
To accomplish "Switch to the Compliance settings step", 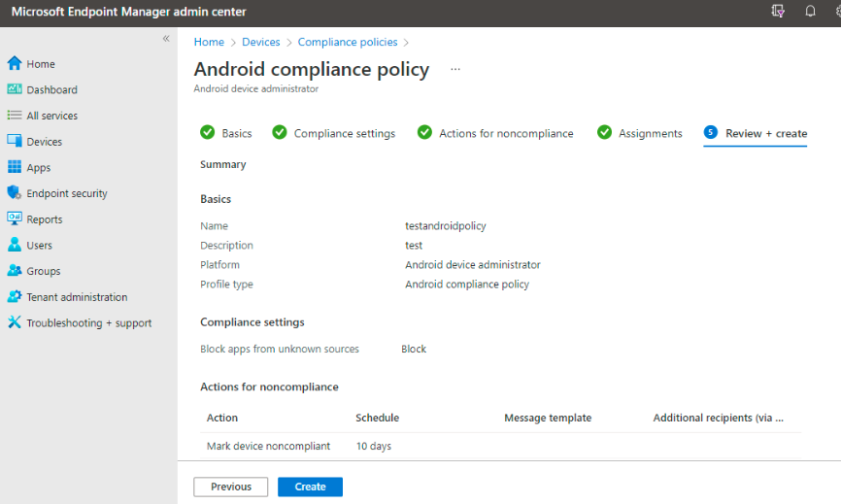I will coord(344,134).
